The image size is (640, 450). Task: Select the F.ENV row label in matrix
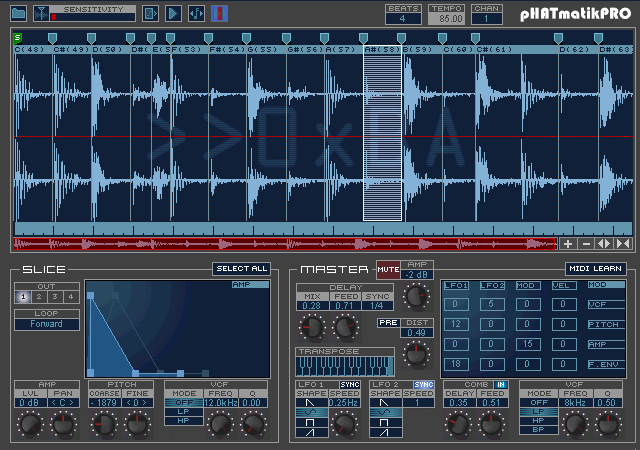click(606, 364)
